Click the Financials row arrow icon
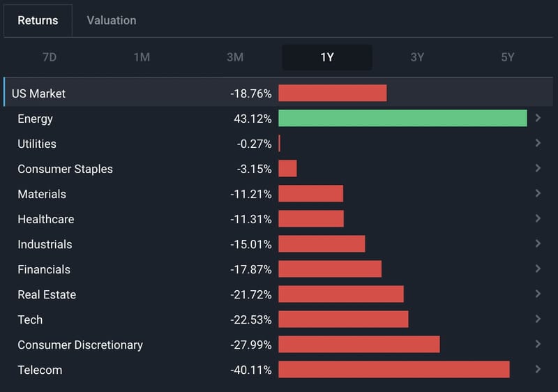Viewport: 558px width, 392px height. (538, 269)
